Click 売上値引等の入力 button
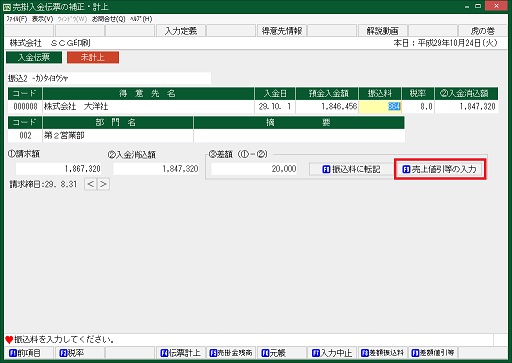The height and width of the screenshot is (363, 512). tap(439, 169)
